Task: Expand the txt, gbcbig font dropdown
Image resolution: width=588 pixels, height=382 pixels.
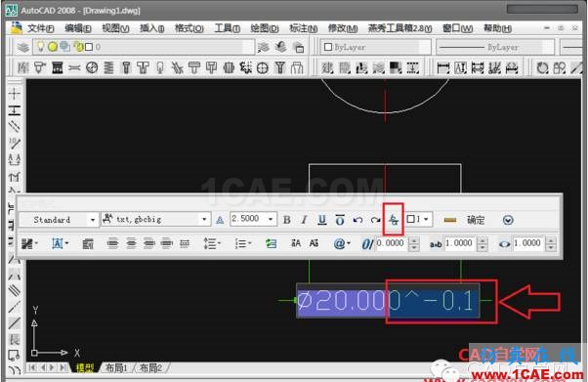Action: point(204,220)
